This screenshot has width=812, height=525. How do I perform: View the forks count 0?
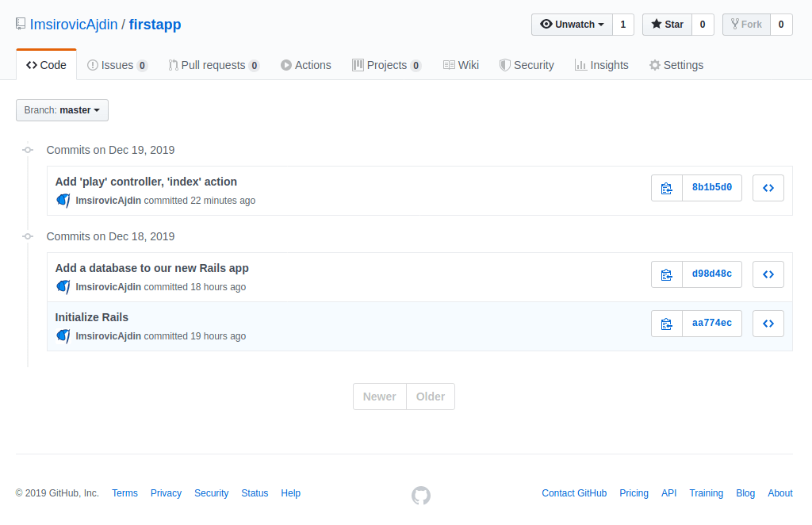coord(781,25)
